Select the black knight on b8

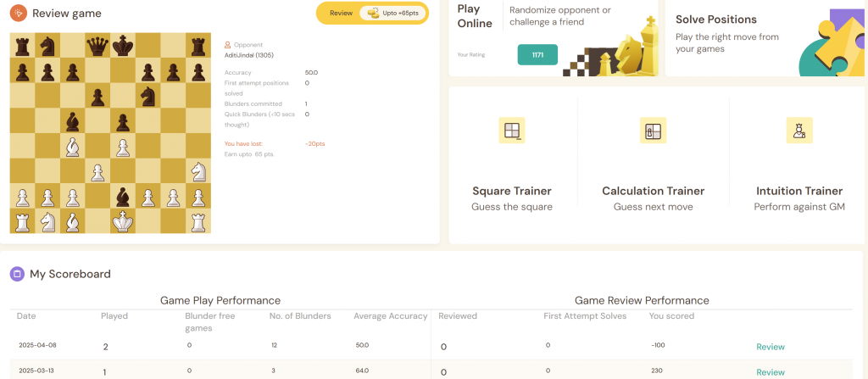47,46
